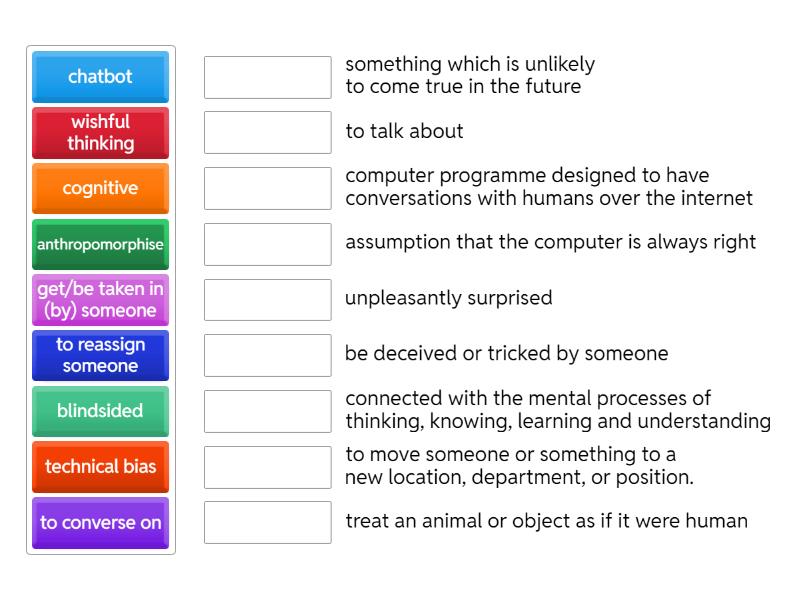
Task: Select the blue "chatbot" word tile
Action: (x=100, y=77)
